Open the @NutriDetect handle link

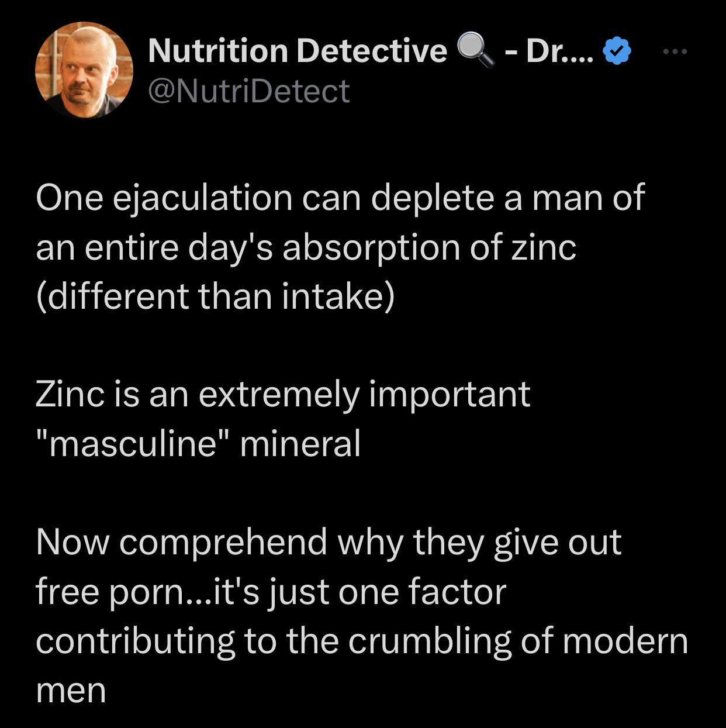249,92
